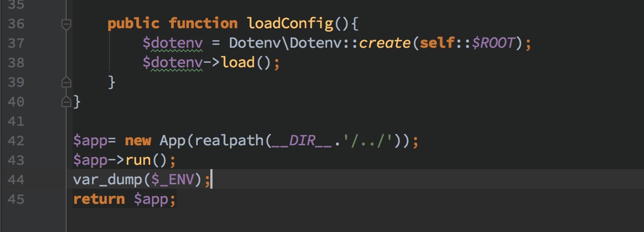Click the $dotenv variable on line 38
Image resolution: width=644 pixels, height=232 pixels.
(x=172, y=62)
